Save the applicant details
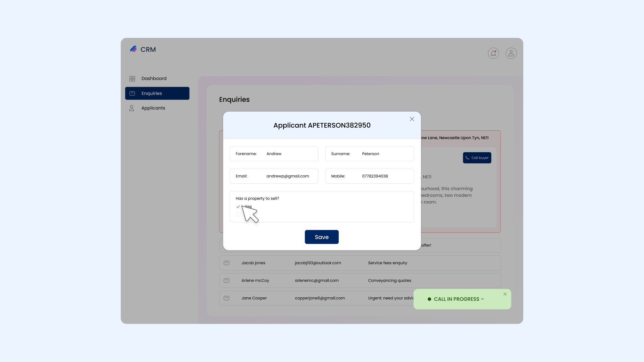 321,237
